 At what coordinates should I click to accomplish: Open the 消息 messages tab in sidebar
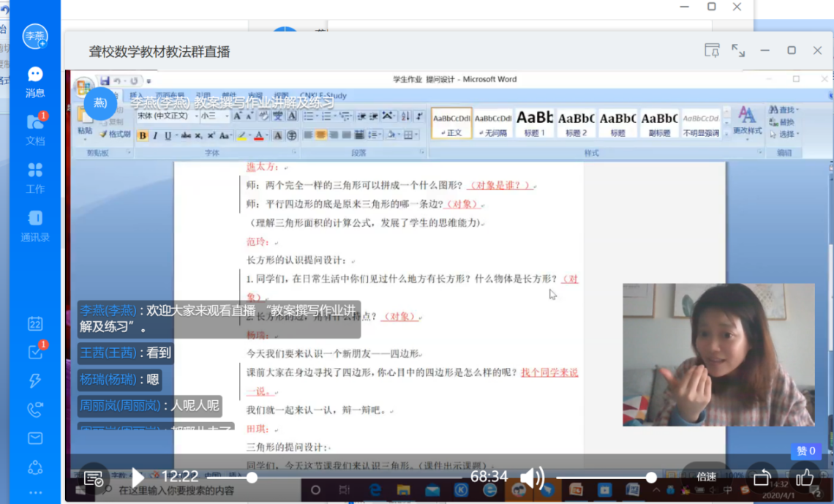click(x=34, y=81)
